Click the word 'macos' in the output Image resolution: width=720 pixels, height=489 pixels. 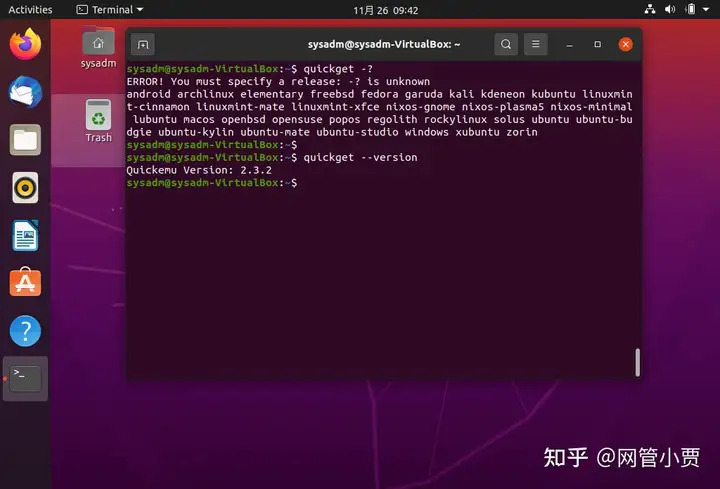(199, 119)
